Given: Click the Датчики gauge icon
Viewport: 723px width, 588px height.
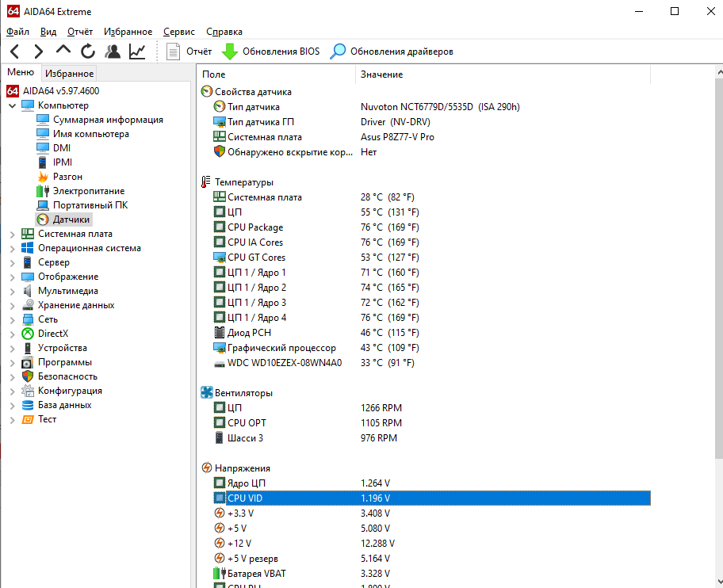Looking at the screenshot, I should (x=43, y=220).
